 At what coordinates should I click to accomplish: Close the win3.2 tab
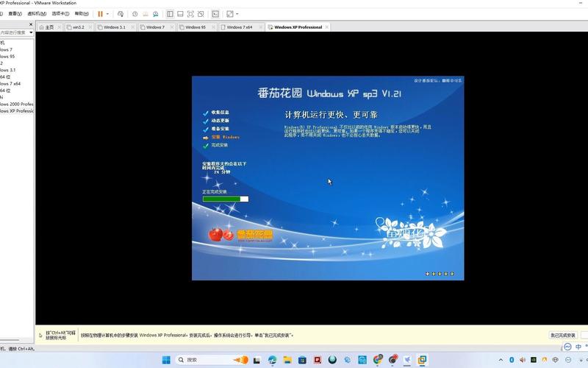point(90,27)
